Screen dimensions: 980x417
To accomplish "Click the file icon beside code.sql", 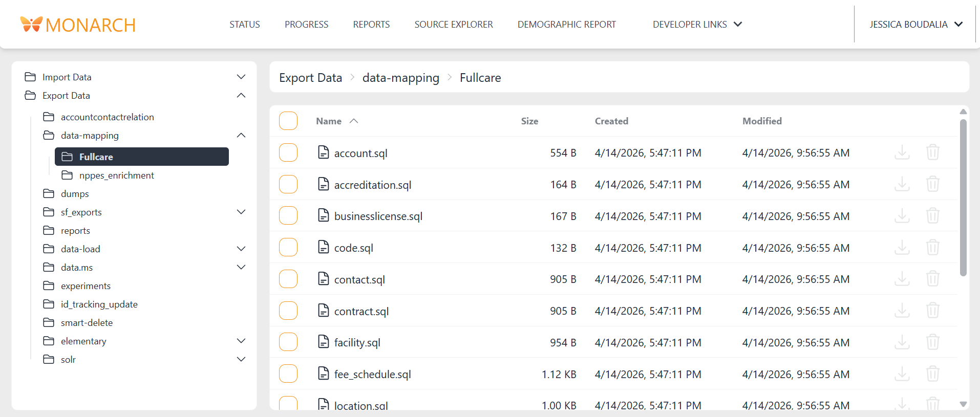I will tap(324, 247).
